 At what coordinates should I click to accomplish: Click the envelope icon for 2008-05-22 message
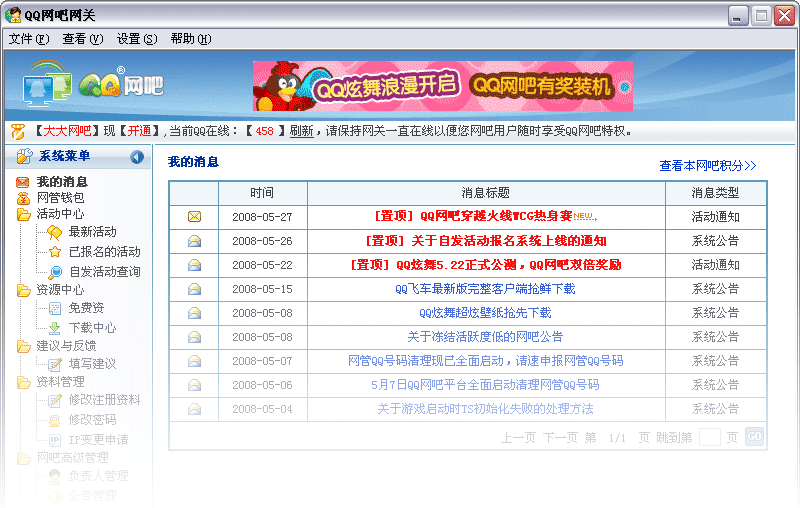[x=194, y=265]
